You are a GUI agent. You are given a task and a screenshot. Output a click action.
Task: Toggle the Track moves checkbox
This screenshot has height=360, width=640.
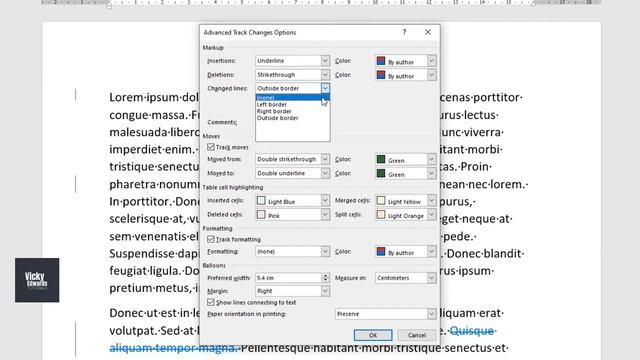(x=211, y=147)
